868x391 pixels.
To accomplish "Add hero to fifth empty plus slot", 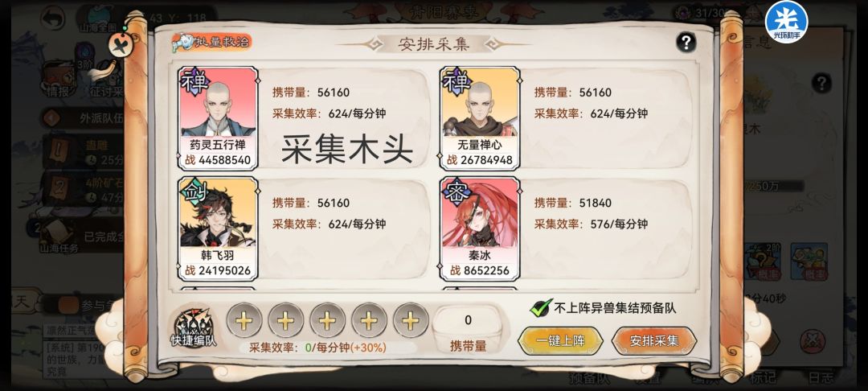I will 411,320.
